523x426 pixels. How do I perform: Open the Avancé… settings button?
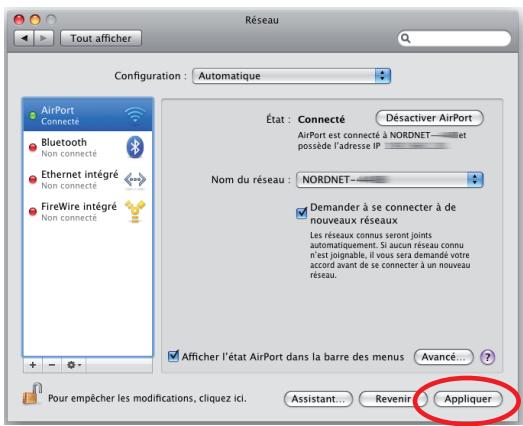click(x=443, y=357)
